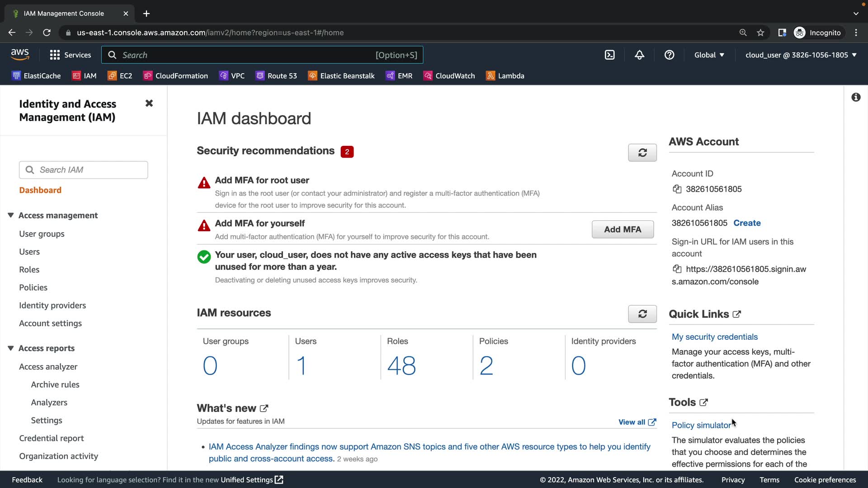Copy the Account ID with copy icon
The height and width of the screenshot is (488, 868).
click(x=677, y=189)
